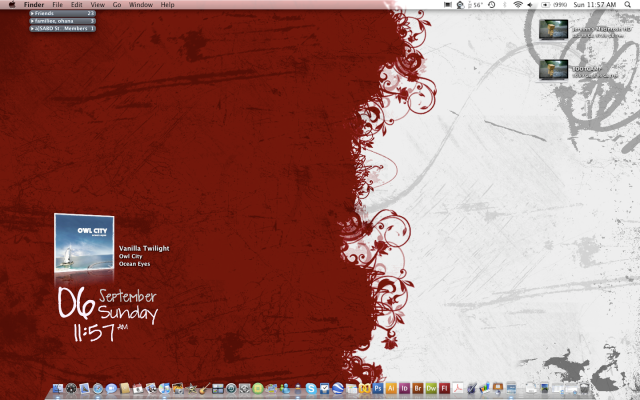Open the volume control in menu bar
The width and height of the screenshot is (640, 400).
point(532,5)
